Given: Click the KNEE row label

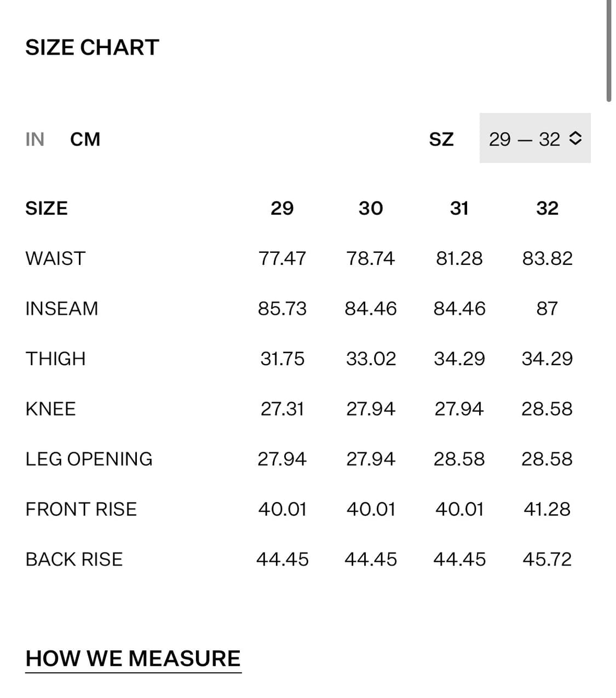Looking at the screenshot, I should click(50, 409).
